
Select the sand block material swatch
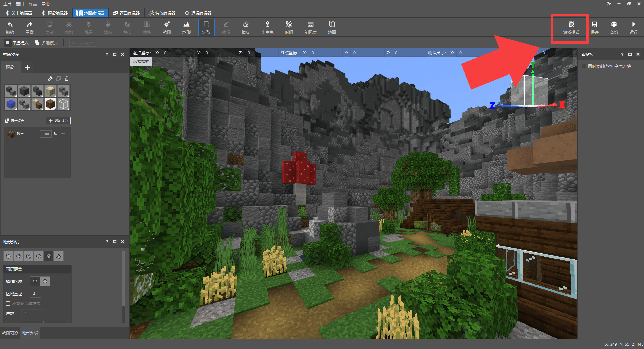pyautogui.click(x=50, y=91)
